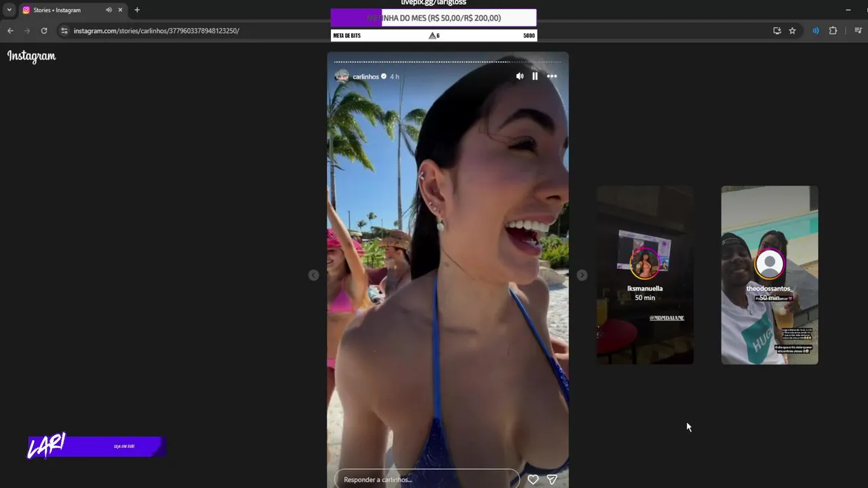
Task: Mute the tab via its speaker icon
Action: pyautogui.click(x=108, y=10)
